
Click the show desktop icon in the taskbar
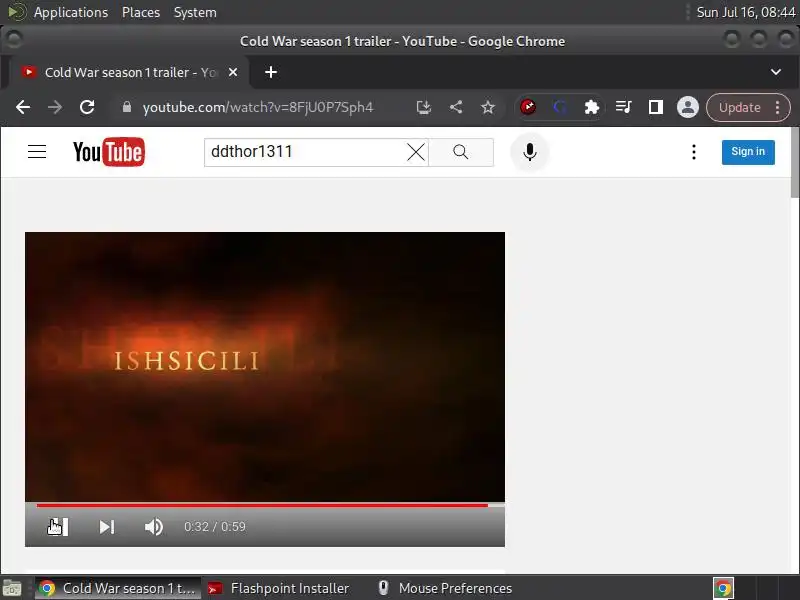click(12, 589)
